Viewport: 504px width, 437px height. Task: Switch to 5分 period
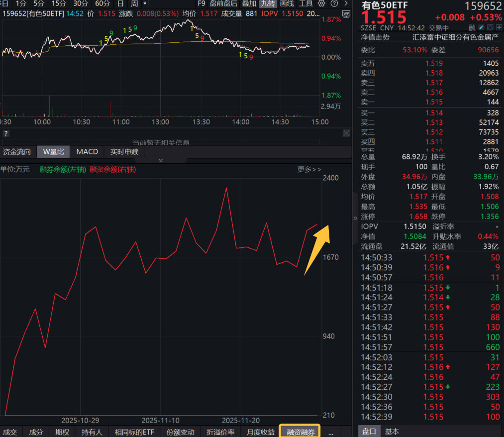click(39, 3)
